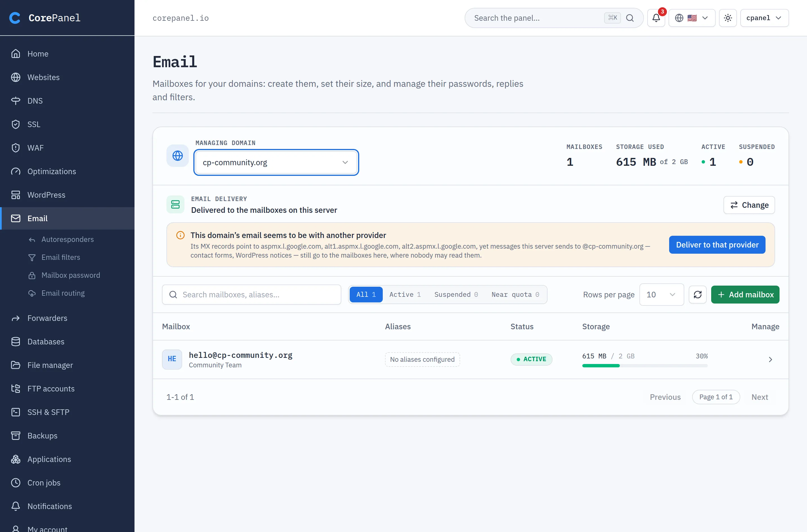This screenshot has height=532, width=807.
Task: Open Autoresponders submenu item
Action: point(67,239)
